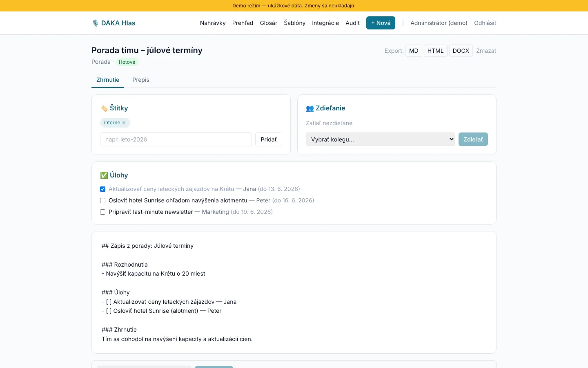Click the Zatiaľ nezdieľané text
588x368 pixels.
pos(329,123)
